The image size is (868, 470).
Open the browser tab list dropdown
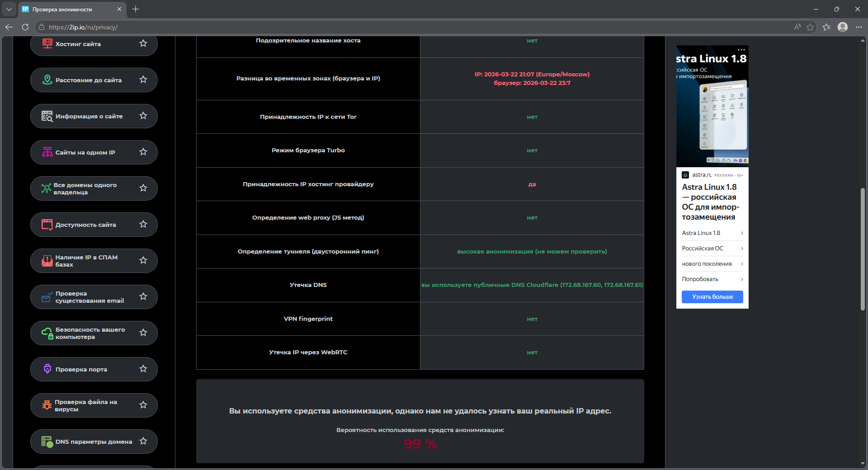tap(9, 9)
